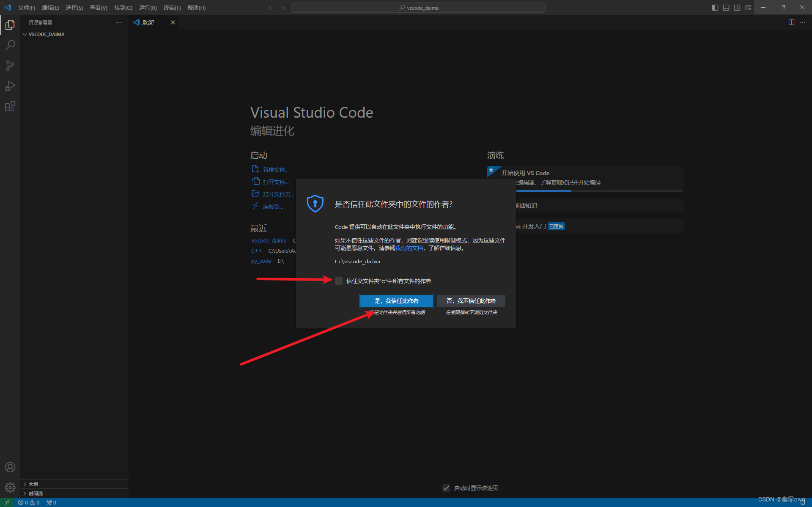Split the editor to the right
This screenshot has height=507, width=812.
[x=791, y=22]
